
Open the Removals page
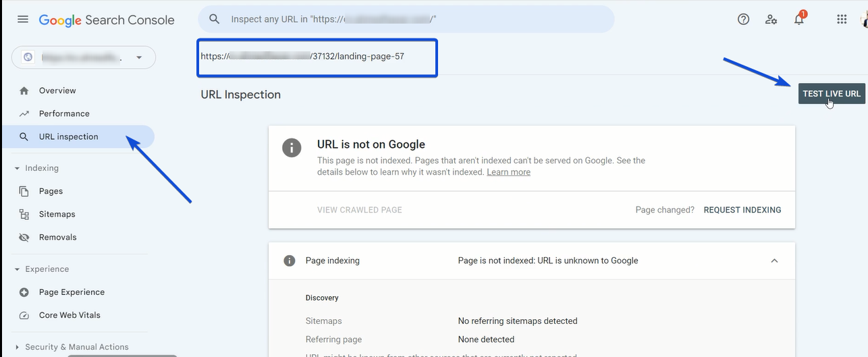pos(58,237)
